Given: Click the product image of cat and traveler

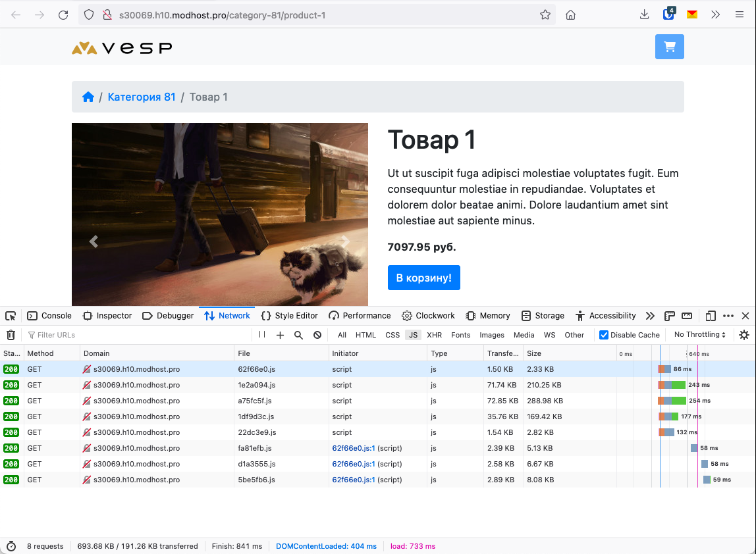Looking at the screenshot, I should pyautogui.click(x=220, y=214).
